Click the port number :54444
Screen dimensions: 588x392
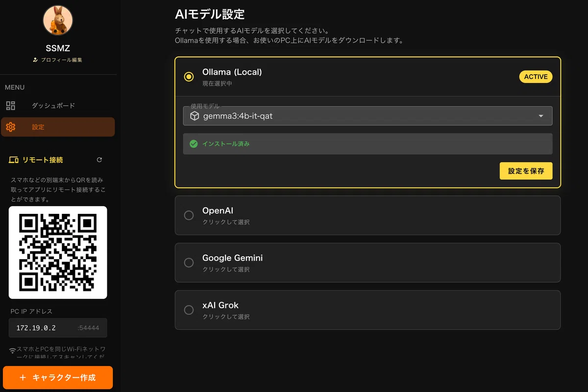88,328
